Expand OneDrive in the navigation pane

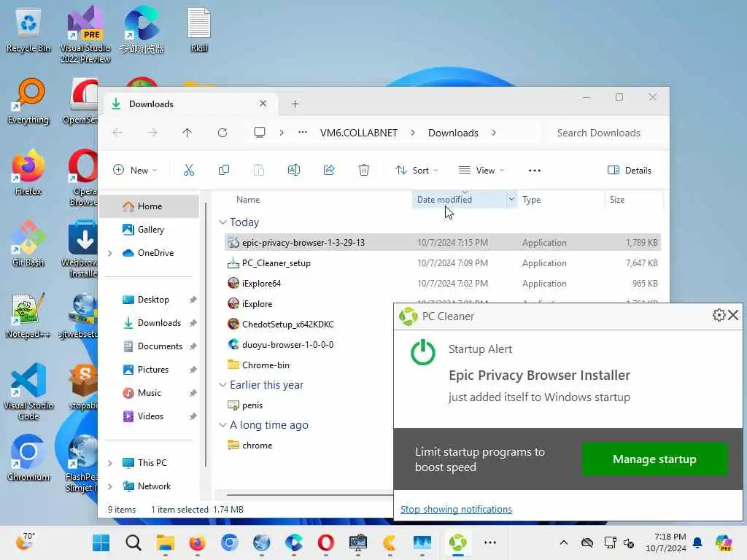[x=110, y=253]
